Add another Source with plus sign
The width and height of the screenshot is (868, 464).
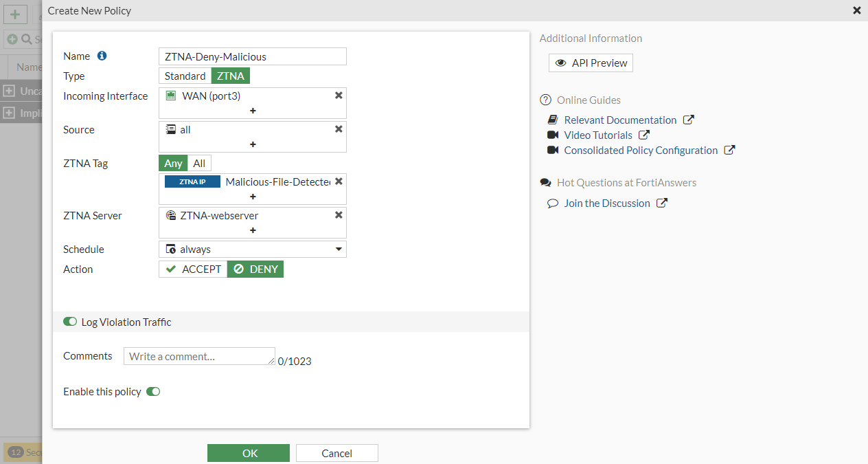[253, 144]
